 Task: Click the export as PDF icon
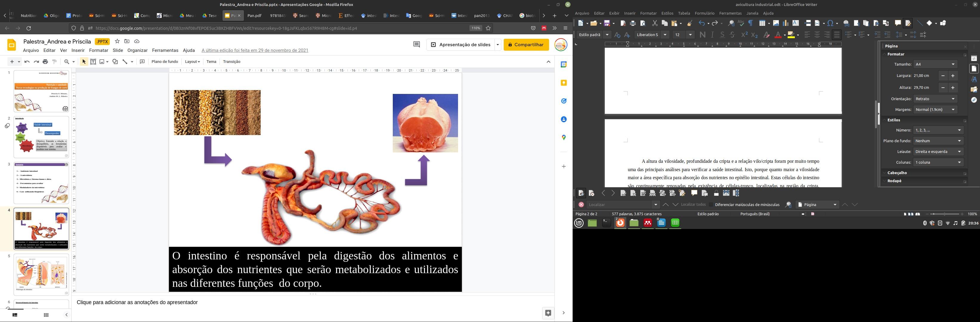click(x=623, y=23)
